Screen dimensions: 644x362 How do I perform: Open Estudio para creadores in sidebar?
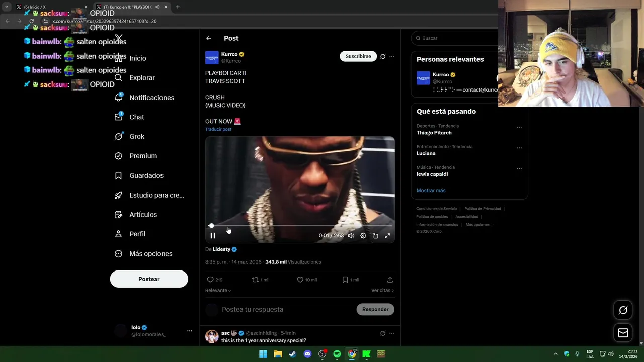point(149,195)
